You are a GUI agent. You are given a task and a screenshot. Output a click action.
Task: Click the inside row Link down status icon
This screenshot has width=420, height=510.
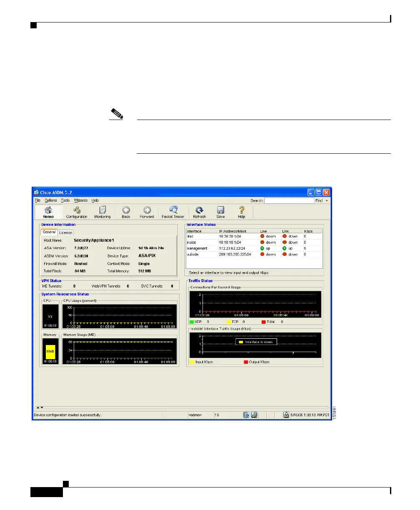click(x=285, y=242)
